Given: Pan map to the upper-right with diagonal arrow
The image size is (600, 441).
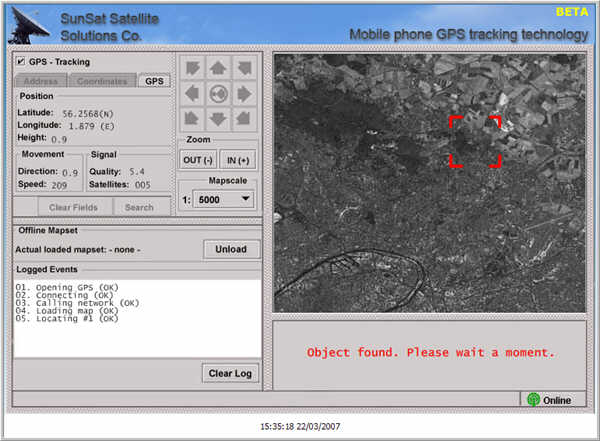Looking at the screenshot, I should (x=244, y=68).
